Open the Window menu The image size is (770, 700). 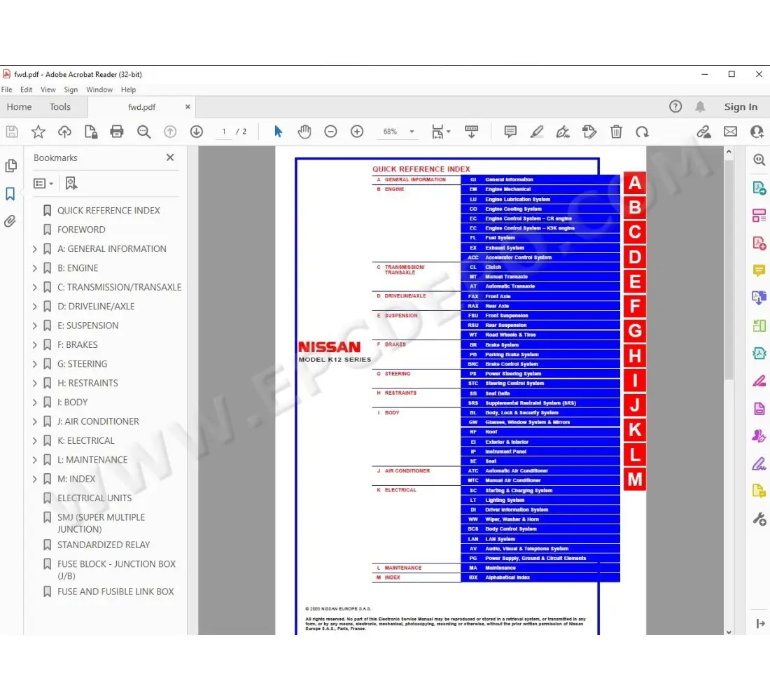pos(99,90)
